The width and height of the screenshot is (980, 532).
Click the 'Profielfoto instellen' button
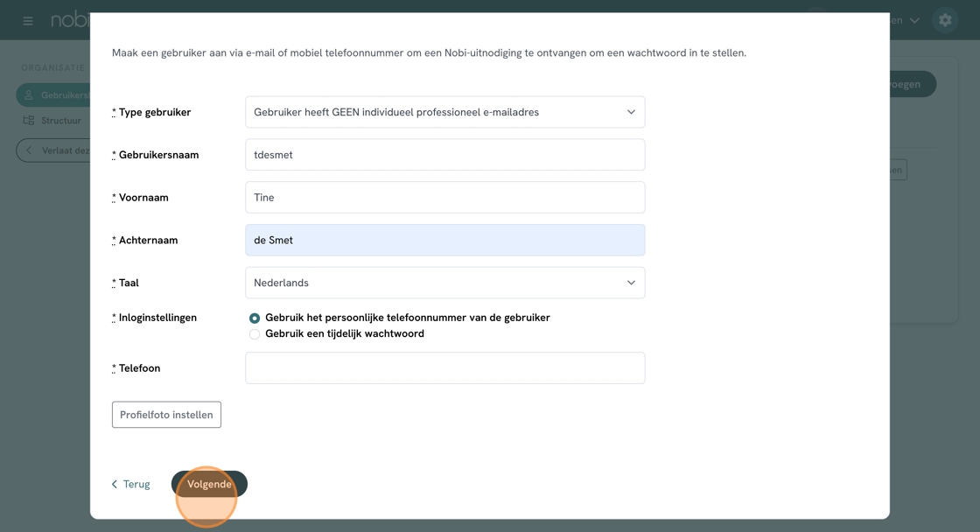pos(166,415)
